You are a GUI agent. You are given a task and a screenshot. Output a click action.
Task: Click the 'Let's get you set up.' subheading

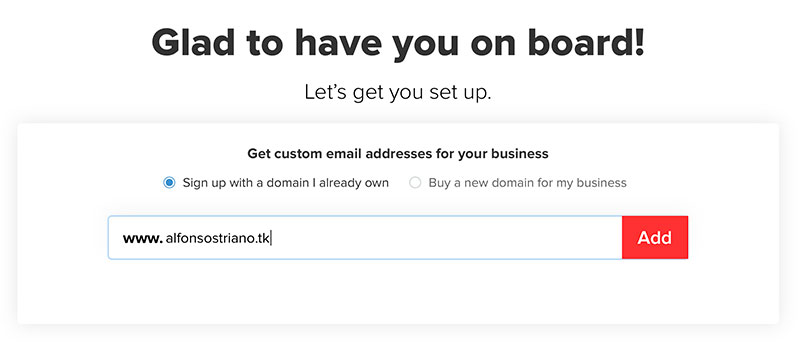pyautogui.click(x=398, y=92)
